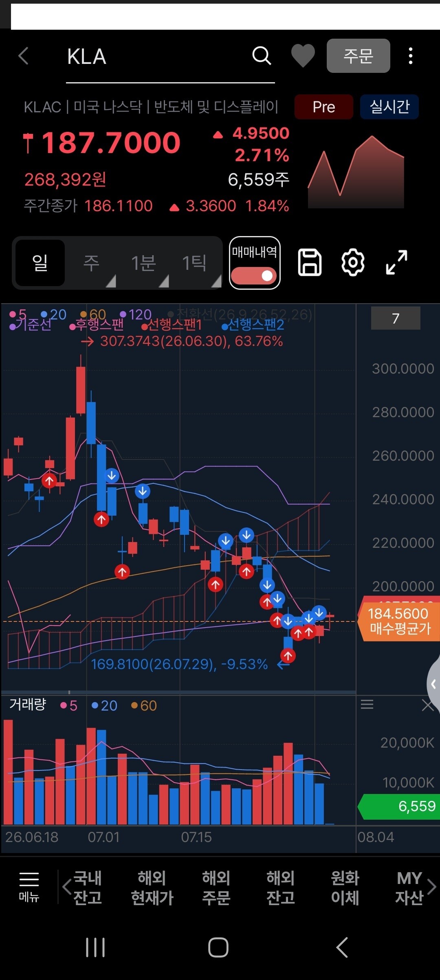Show next bottom menu items arrow

pos(432,887)
